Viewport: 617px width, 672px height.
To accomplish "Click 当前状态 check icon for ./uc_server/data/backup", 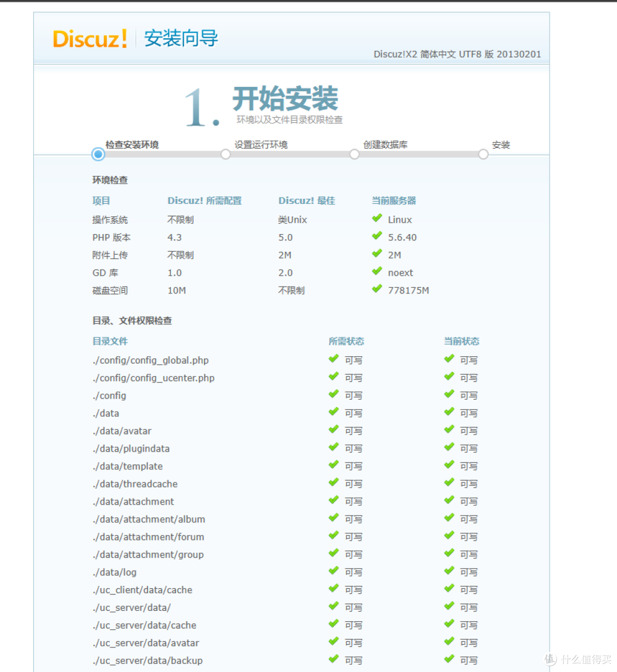I will pyautogui.click(x=449, y=659).
